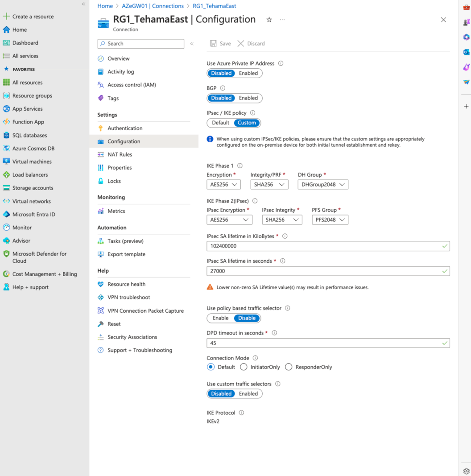Click info icon next to IKE Phase 2(IPsec)
Viewport: 471px width, 476px height.
click(x=255, y=201)
